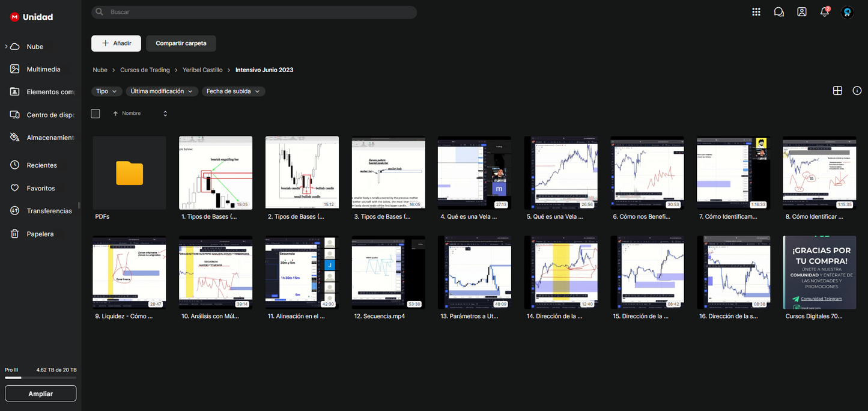Open the PDFs folder thumbnail

129,173
